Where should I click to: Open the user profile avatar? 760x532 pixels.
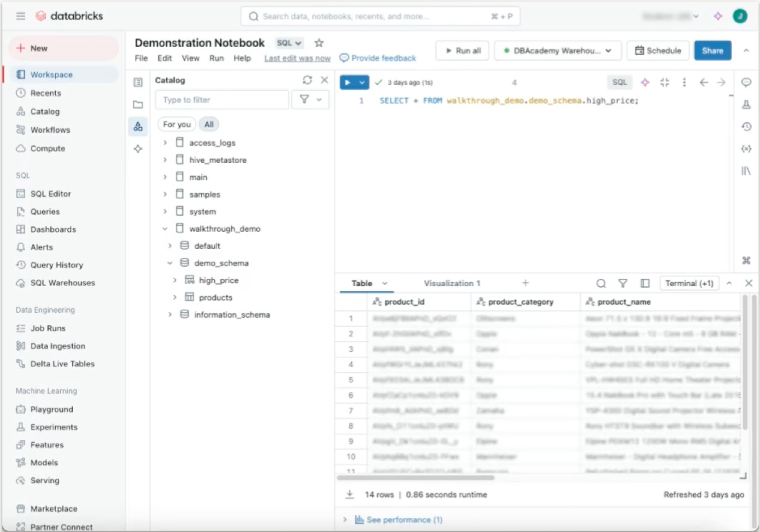coord(740,16)
